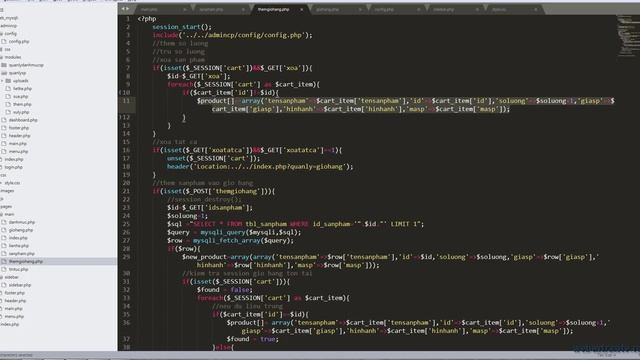Open dashboard.php in the sidebar
Viewport: 640px width, 360px height.
click(23, 120)
